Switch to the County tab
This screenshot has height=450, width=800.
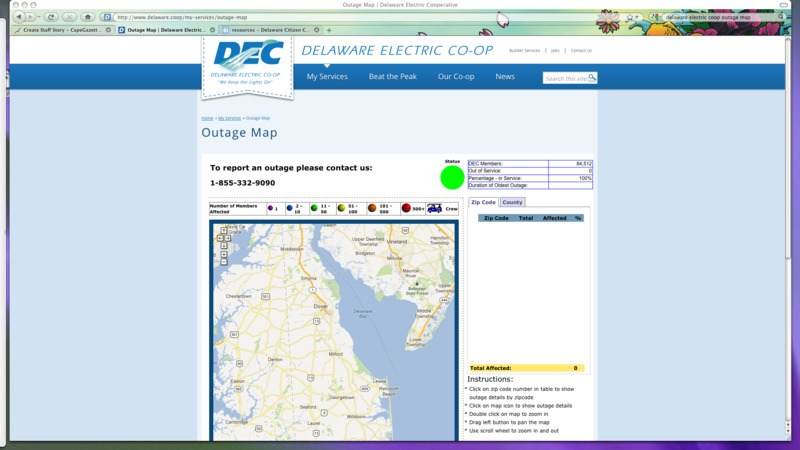coord(512,202)
